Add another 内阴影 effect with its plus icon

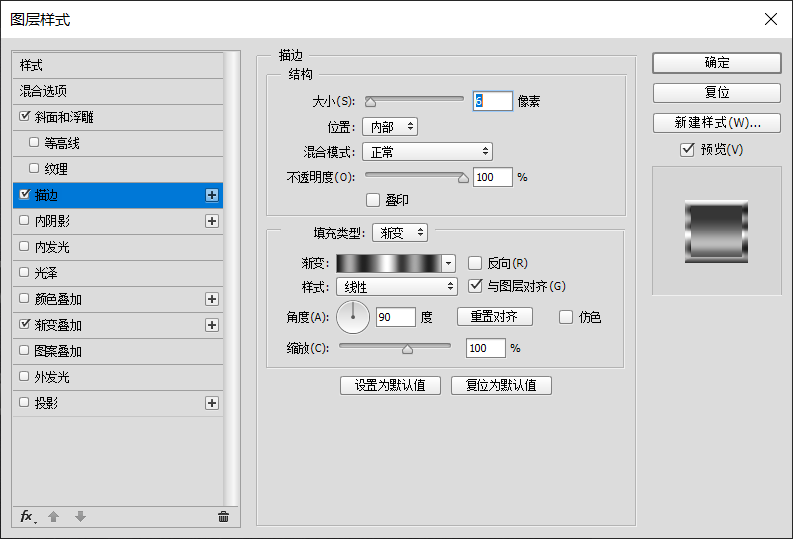click(212, 221)
